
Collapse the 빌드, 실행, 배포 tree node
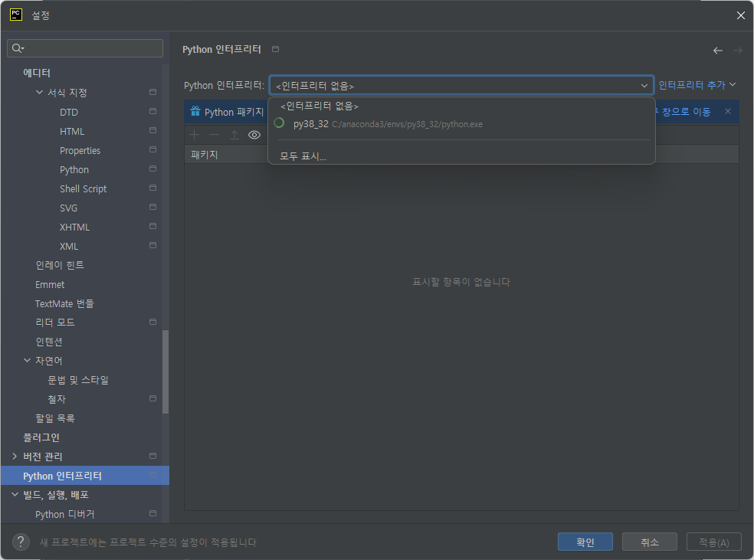[x=15, y=494]
